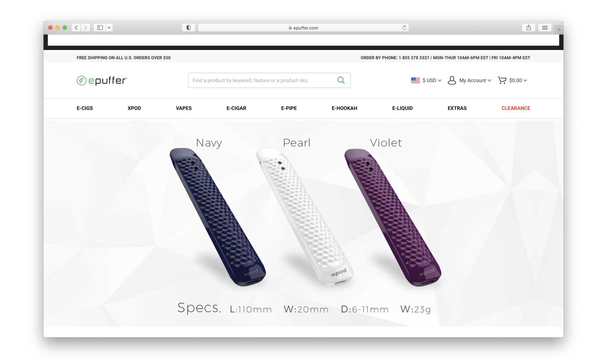This screenshot has width=607, height=364.
Task: Open the sidebar options dropdown arrow
Action: (109, 28)
